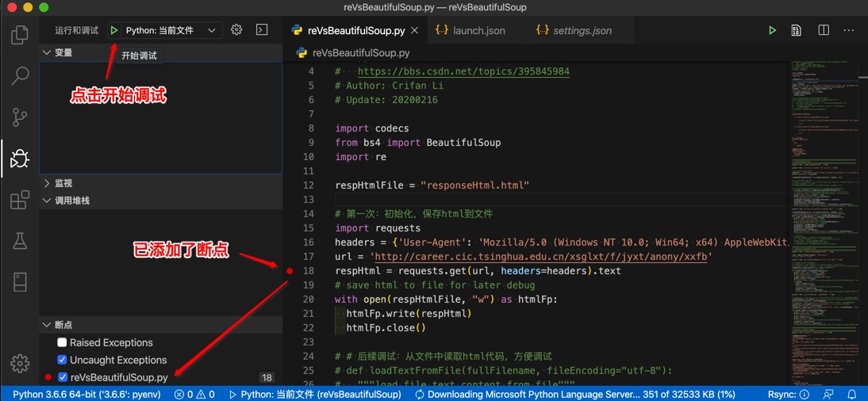Click the editor toolbar icon left of split editor
Image resolution: width=868 pixels, height=401 pixels.
(x=797, y=30)
